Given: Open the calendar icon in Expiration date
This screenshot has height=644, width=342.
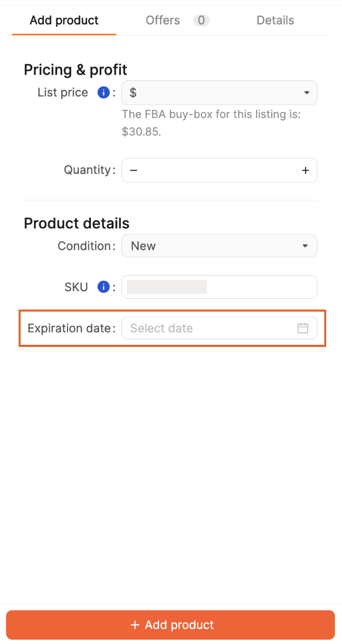Looking at the screenshot, I should click(303, 328).
